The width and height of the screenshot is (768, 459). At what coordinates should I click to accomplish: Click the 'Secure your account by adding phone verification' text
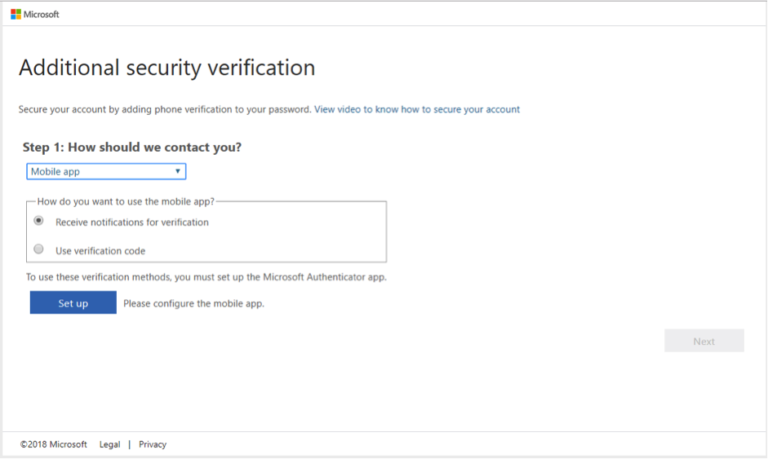pyautogui.click(x=165, y=109)
